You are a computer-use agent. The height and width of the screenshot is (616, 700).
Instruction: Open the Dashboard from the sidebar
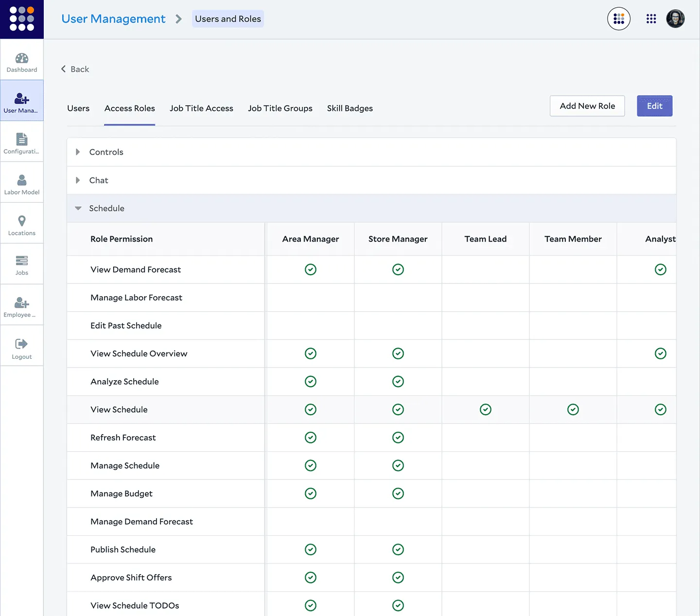pos(22,60)
